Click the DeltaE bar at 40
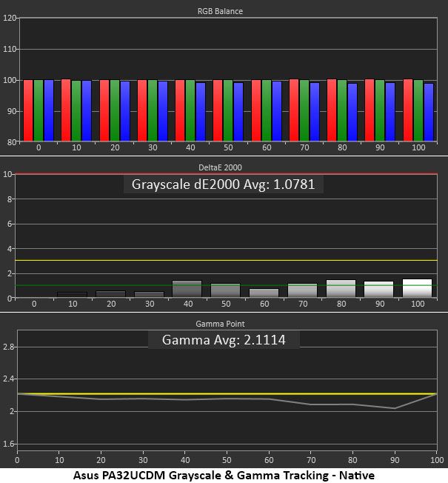Screen dimensions: 448x483 tap(187, 289)
